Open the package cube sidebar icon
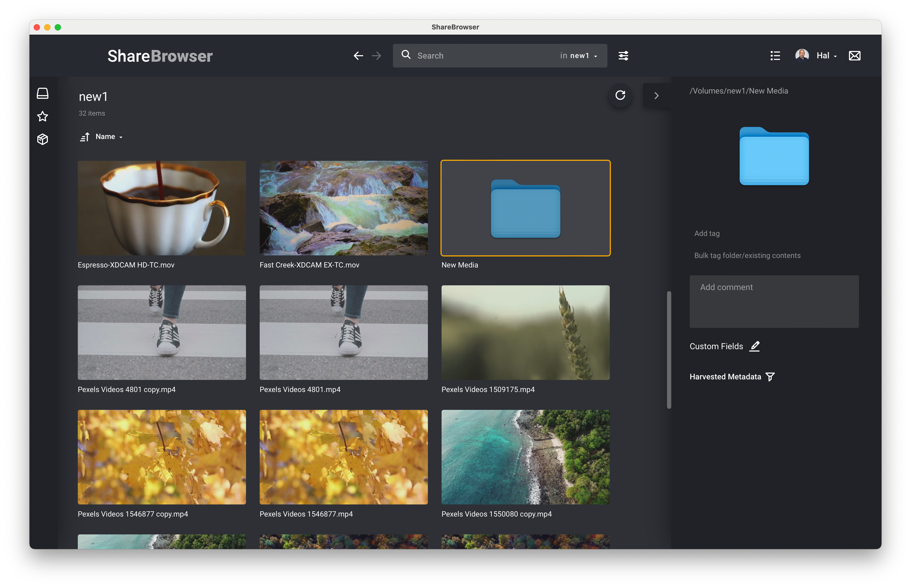The height and width of the screenshot is (588, 911). [x=42, y=139]
